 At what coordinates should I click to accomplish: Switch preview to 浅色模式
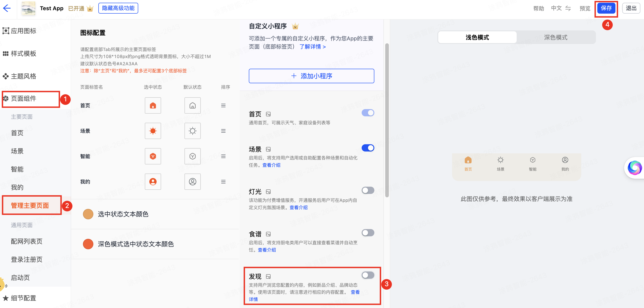477,37
